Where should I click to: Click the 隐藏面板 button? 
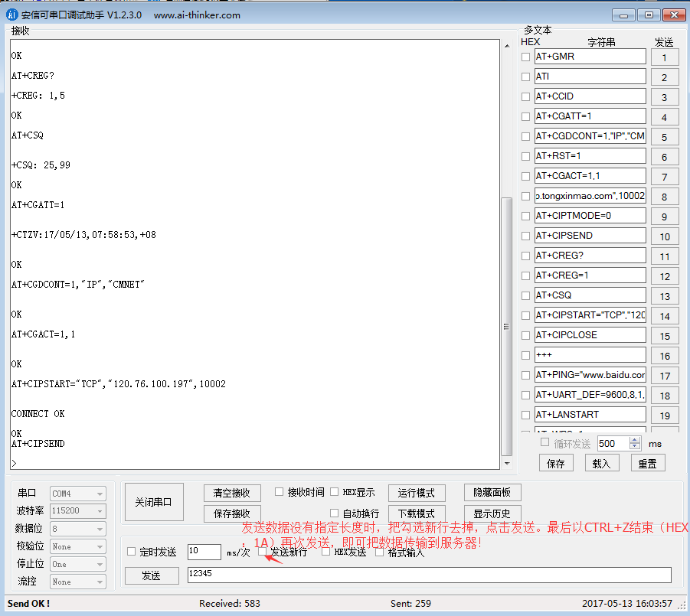[492, 492]
